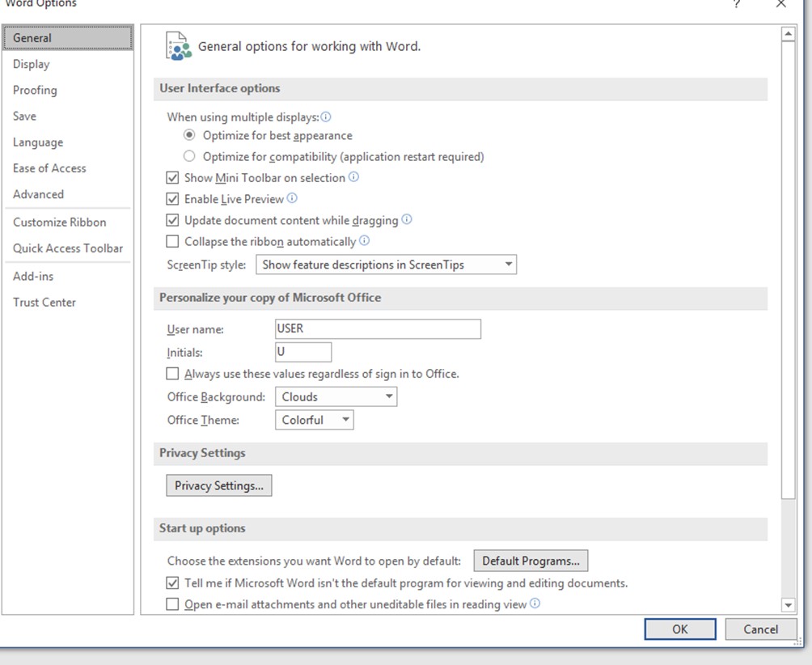Select the General category

click(x=68, y=38)
